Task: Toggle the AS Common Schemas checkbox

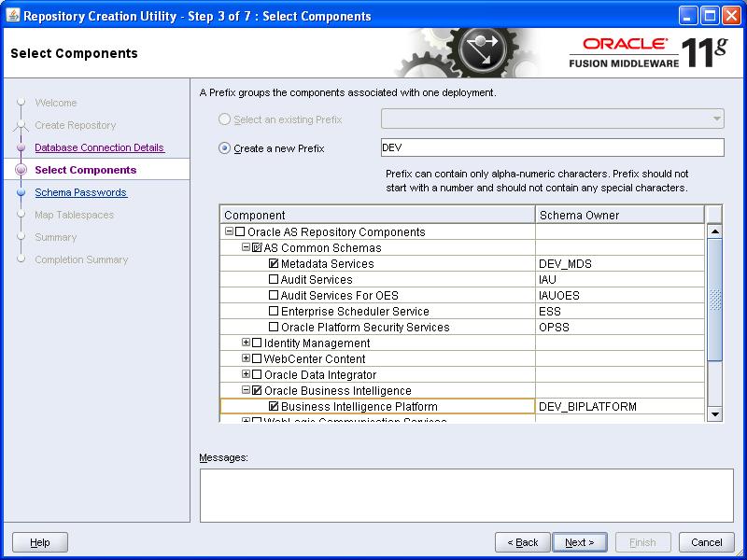Action: (257, 247)
